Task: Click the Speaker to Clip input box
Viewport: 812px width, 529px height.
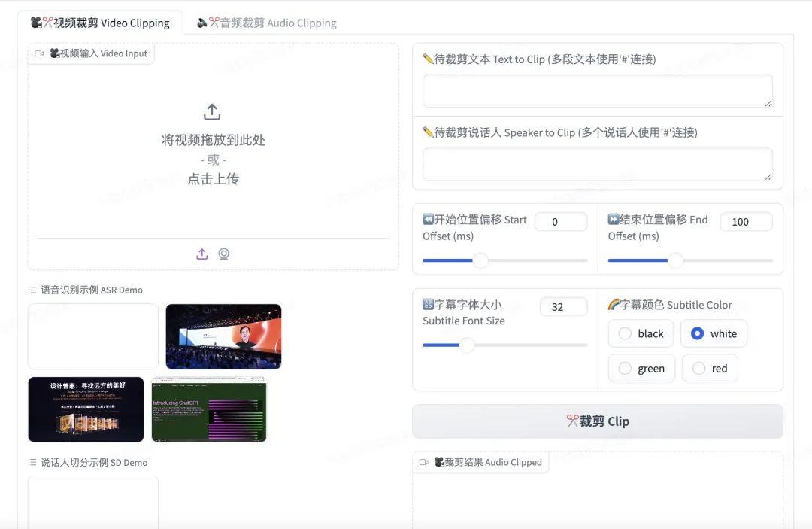Action: tap(598, 164)
